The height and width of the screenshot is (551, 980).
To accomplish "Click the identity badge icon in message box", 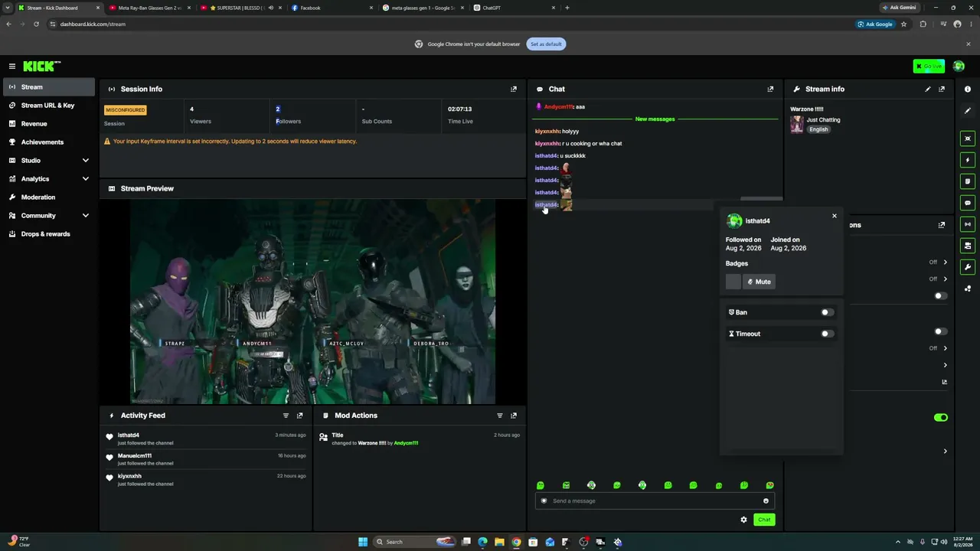I will [x=544, y=501].
